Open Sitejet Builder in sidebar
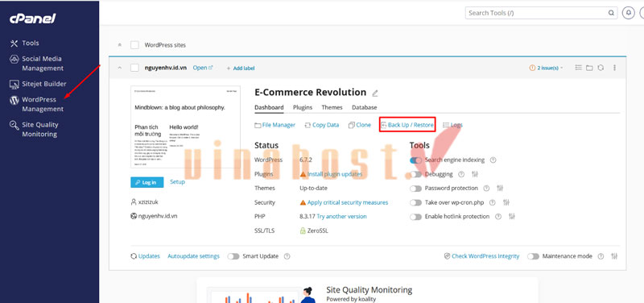Image resolution: width=644 pixels, height=303 pixels. pyautogui.click(x=38, y=84)
